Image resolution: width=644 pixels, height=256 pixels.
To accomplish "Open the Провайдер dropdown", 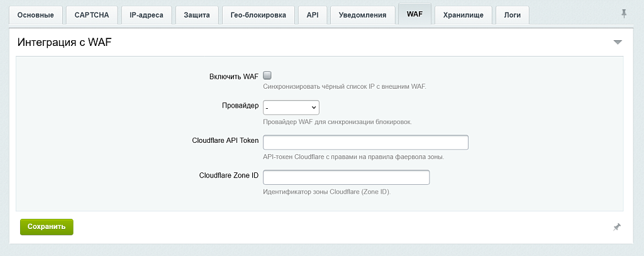I will point(291,108).
